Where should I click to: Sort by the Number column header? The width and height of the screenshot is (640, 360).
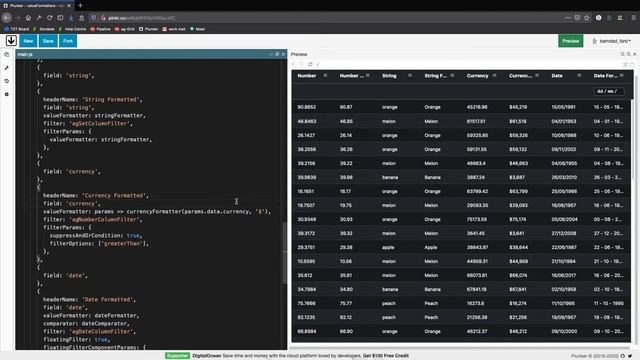(x=307, y=76)
